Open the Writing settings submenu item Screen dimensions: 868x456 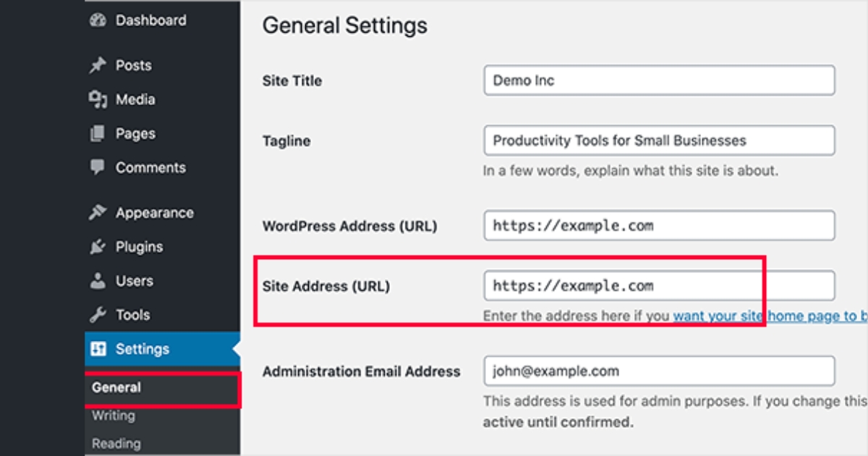point(114,415)
